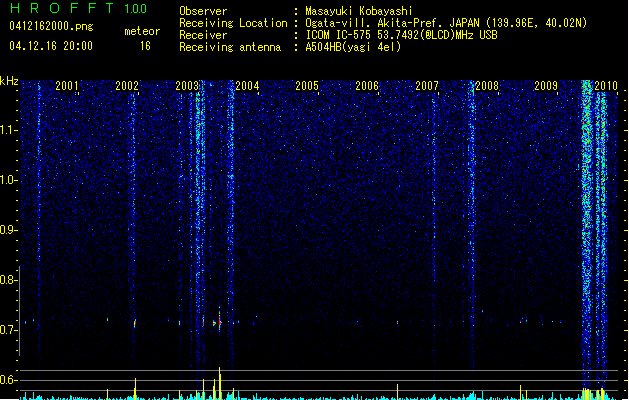
Task: Select the filename 0412162000.png
Action: tap(51, 26)
